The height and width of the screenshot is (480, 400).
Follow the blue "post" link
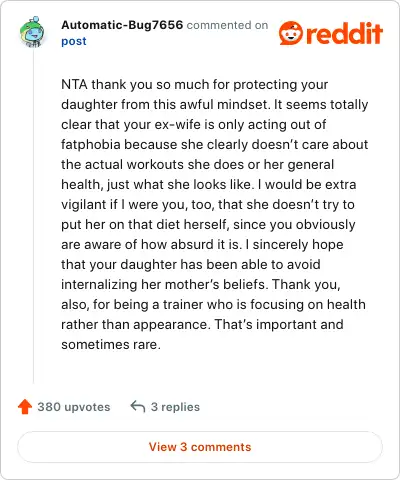coord(74,41)
